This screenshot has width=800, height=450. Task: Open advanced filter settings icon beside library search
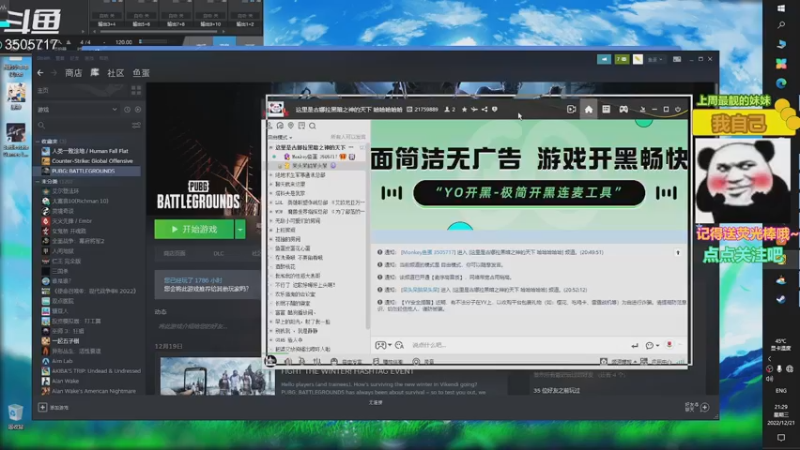136,125
